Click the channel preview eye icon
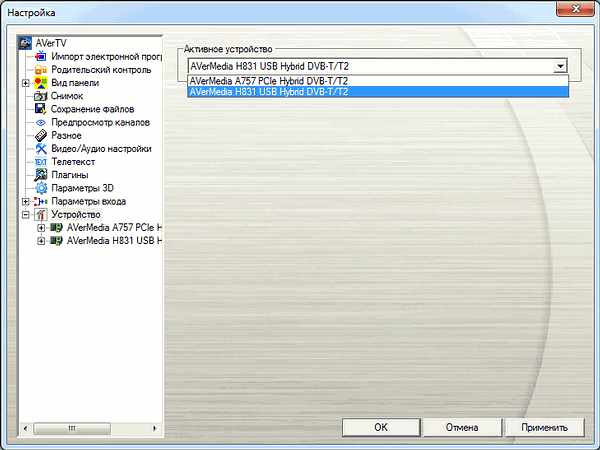The height and width of the screenshot is (450, 600). tap(41, 122)
